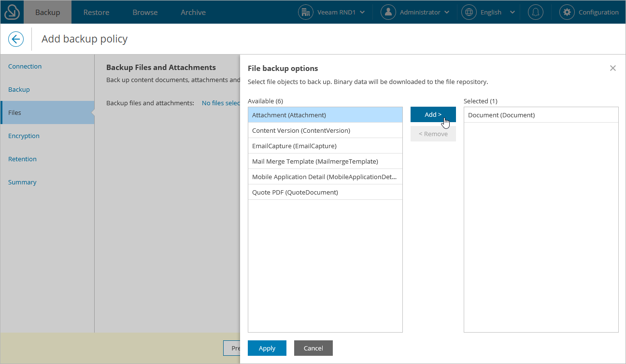Open the Archive tab
Viewport: 626px width, 364px height.
[193, 12]
